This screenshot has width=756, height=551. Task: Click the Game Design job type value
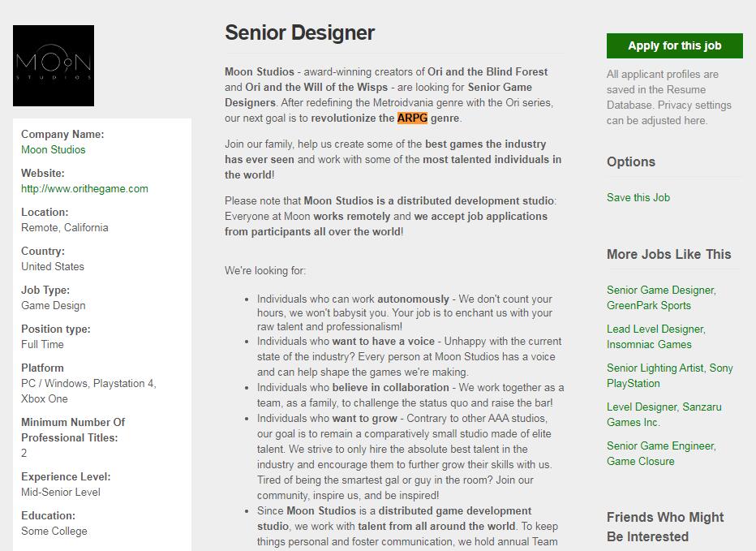(x=53, y=305)
